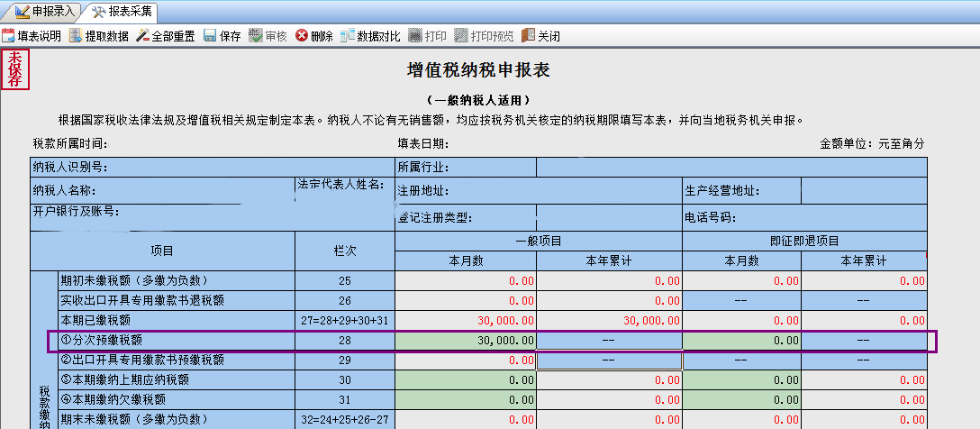The image size is (980, 429).
Task: Click the 登记注册类型 value field
Action: coord(609,217)
